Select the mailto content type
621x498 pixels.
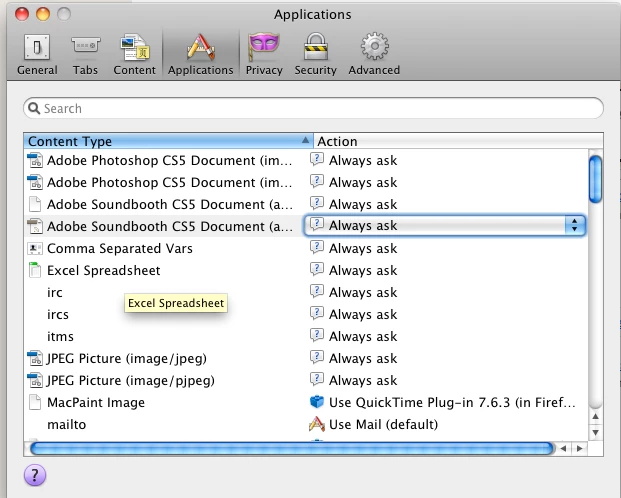point(67,424)
